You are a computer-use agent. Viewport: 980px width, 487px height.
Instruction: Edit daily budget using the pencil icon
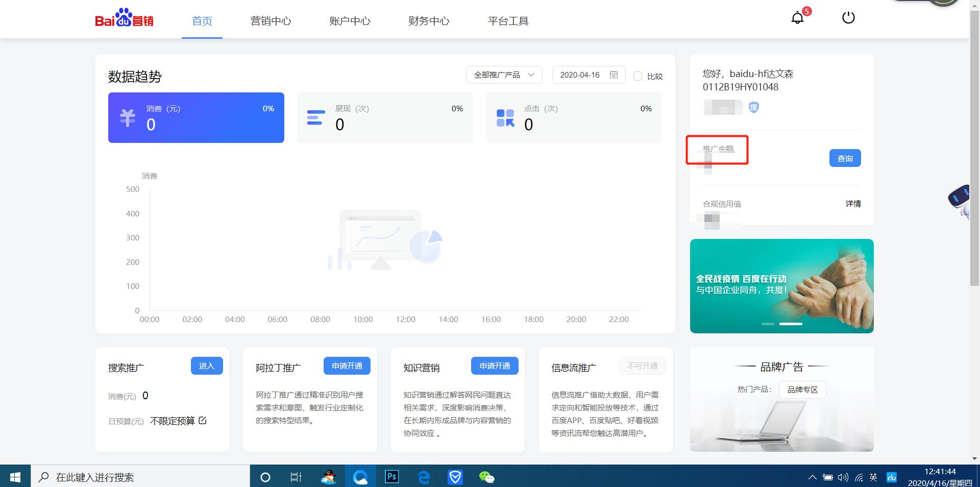(203, 421)
